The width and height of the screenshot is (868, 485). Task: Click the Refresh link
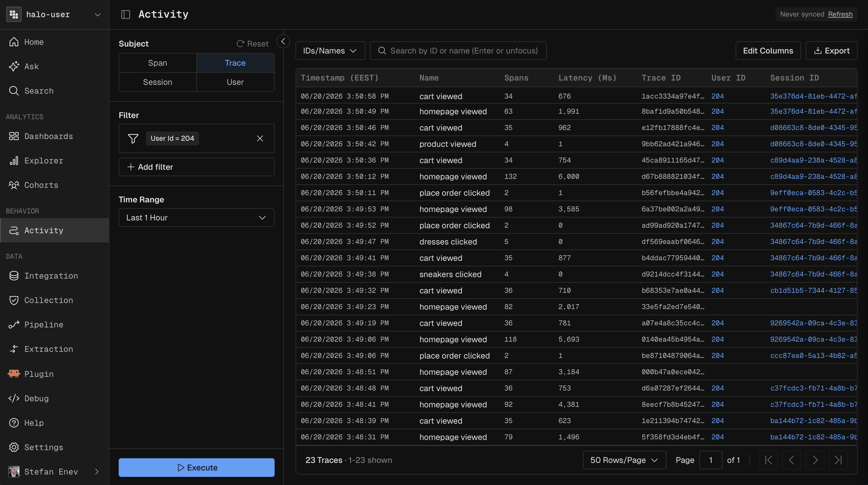pos(840,14)
